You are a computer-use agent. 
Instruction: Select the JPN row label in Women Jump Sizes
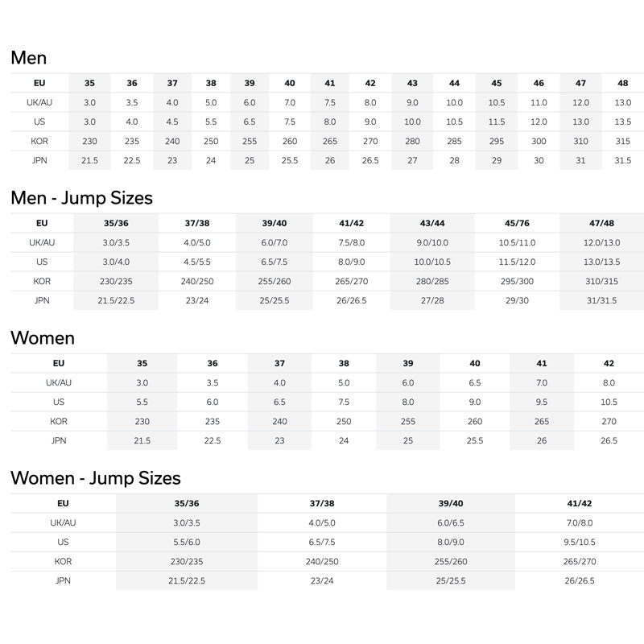(62, 580)
